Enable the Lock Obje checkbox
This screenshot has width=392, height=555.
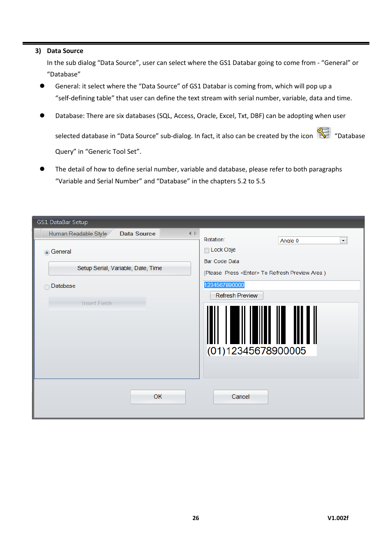pyautogui.click(x=207, y=250)
